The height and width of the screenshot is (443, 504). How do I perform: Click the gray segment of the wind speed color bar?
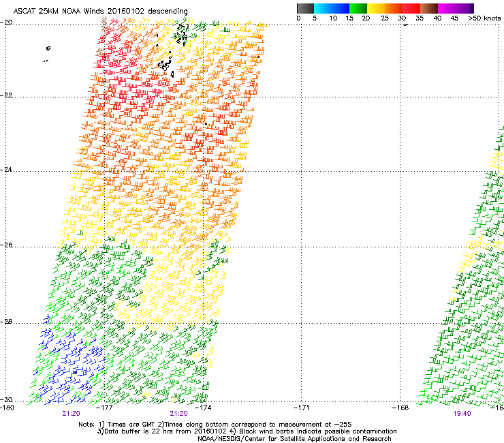click(x=305, y=8)
